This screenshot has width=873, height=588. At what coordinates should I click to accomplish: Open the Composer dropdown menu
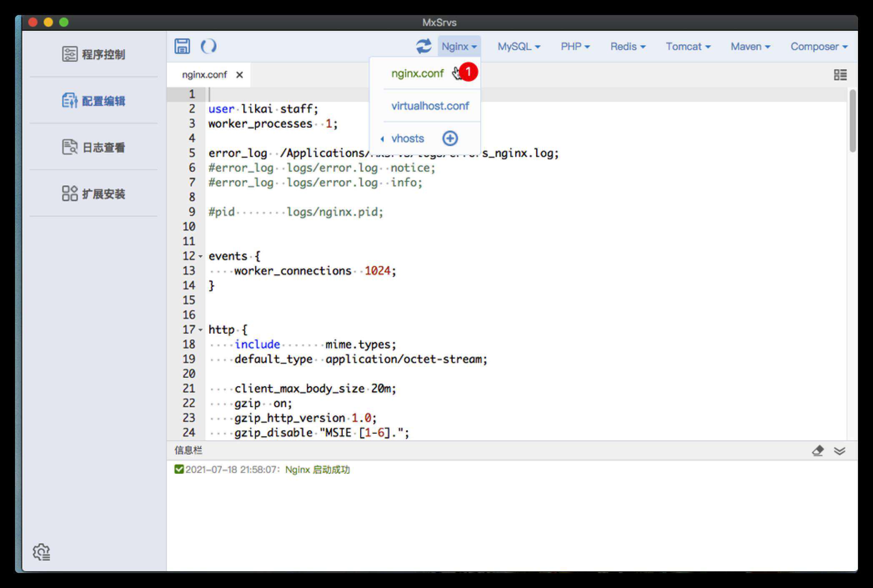point(819,46)
